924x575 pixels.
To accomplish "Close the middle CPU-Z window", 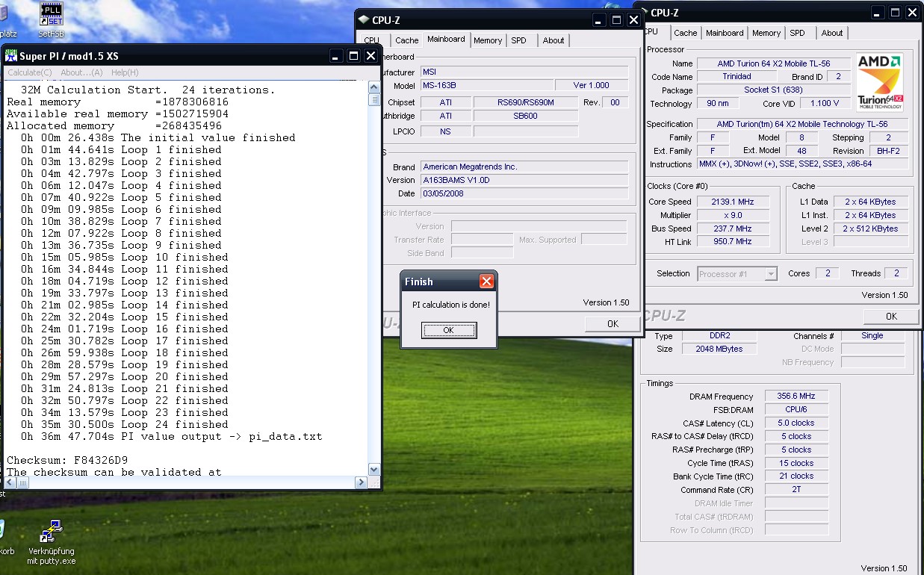I will click(633, 20).
